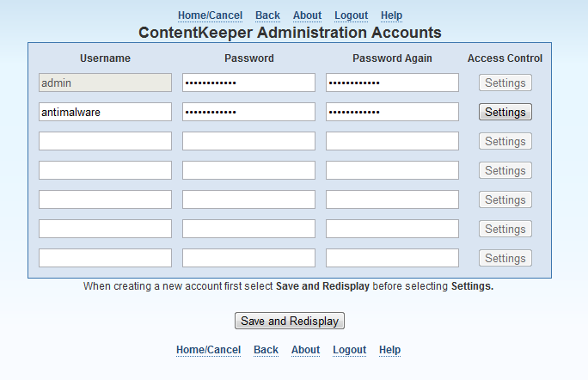Click the first empty Password field

(x=248, y=141)
